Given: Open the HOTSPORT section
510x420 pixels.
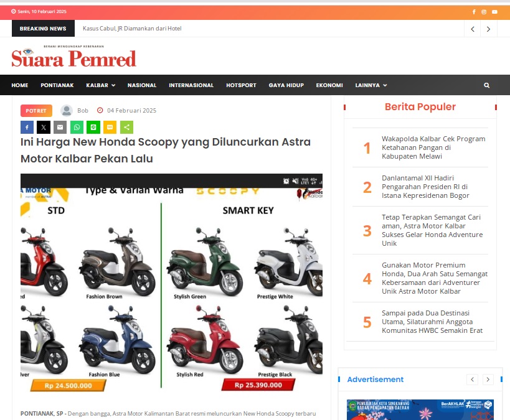Looking at the screenshot, I should [x=242, y=85].
